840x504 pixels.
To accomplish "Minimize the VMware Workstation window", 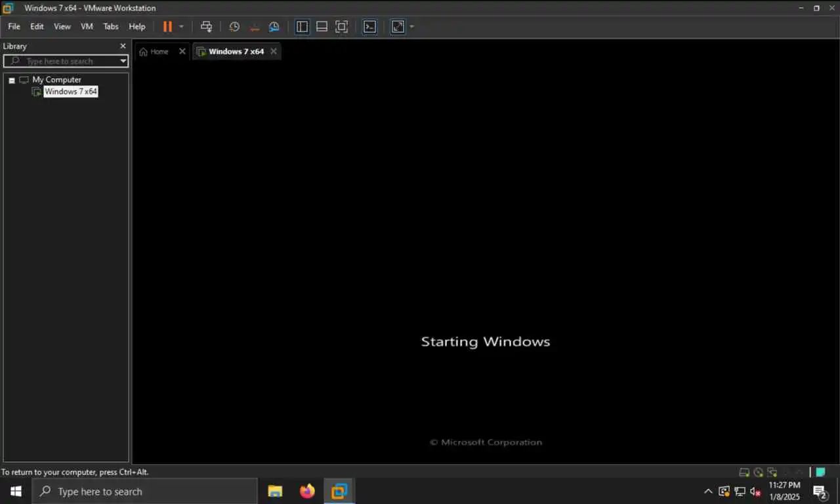I will coord(801,8).
